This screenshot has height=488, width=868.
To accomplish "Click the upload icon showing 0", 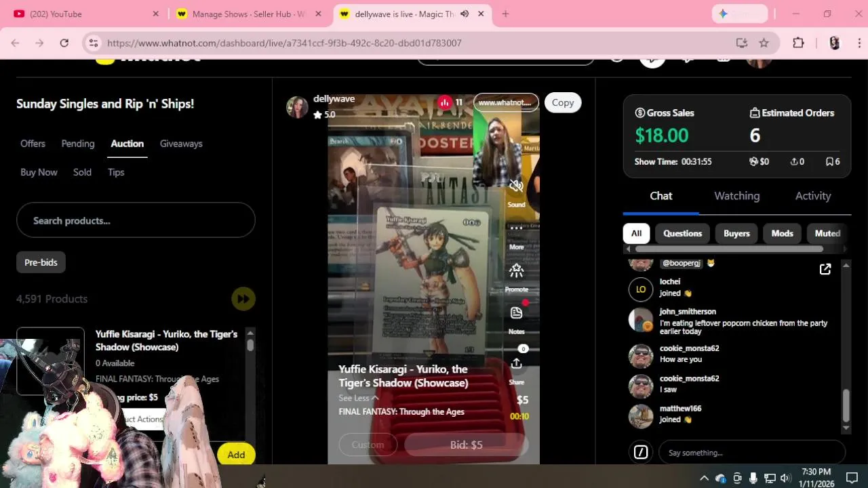I will tap(793, 161).
